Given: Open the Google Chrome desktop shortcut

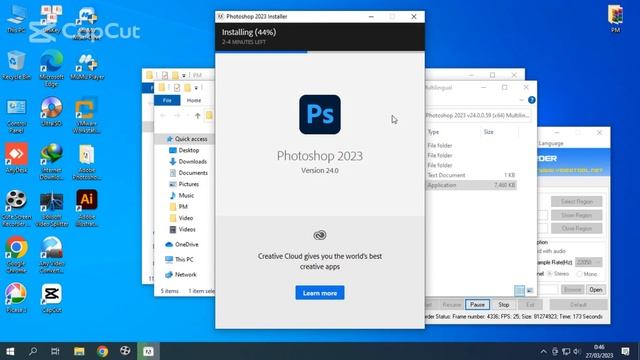Looking at the screenshot, I should click(16, 255).
